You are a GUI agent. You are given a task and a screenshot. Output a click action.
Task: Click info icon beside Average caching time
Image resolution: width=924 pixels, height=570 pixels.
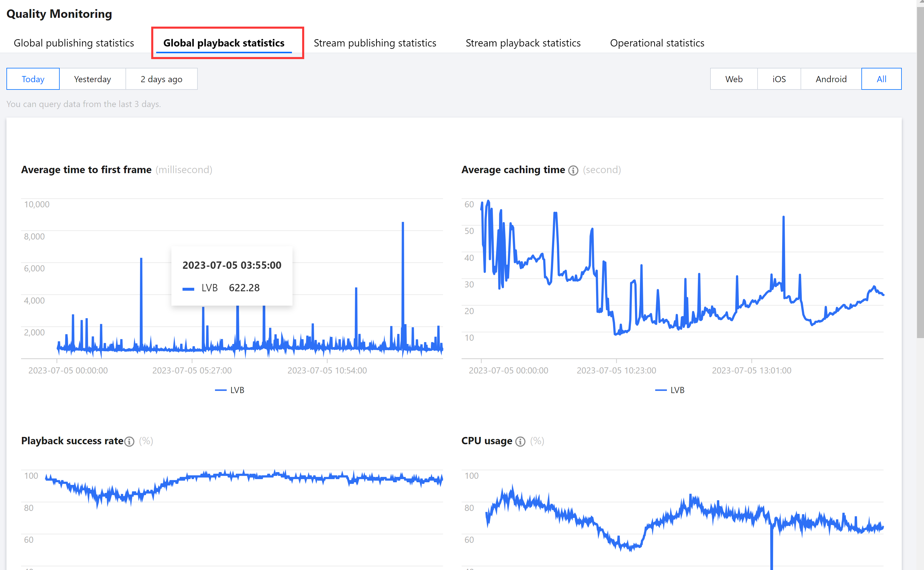tap(573, 171)
